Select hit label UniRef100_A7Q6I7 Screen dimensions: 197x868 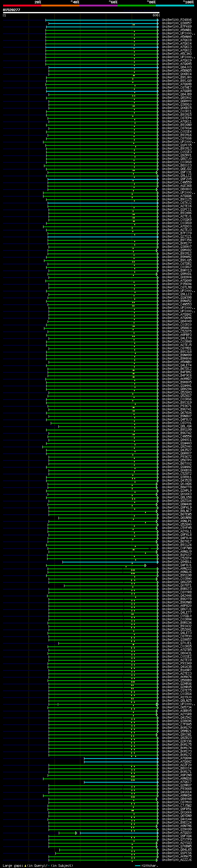pos(176,782)
